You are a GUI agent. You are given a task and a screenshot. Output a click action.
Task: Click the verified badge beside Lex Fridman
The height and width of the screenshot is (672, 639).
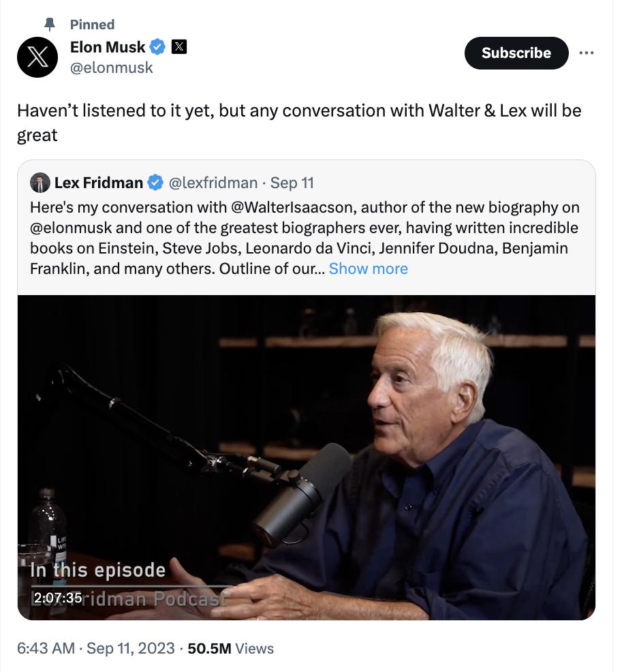155,183
